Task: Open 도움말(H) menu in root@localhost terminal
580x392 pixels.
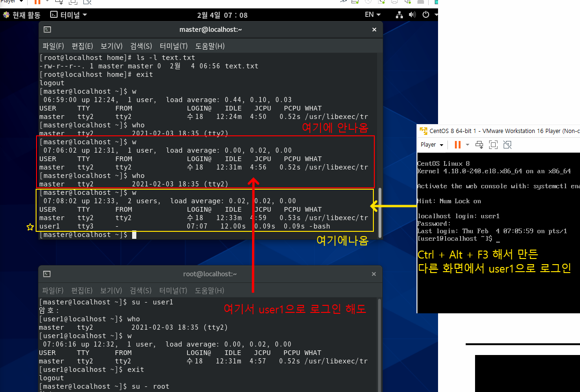Action: [209, 290]
